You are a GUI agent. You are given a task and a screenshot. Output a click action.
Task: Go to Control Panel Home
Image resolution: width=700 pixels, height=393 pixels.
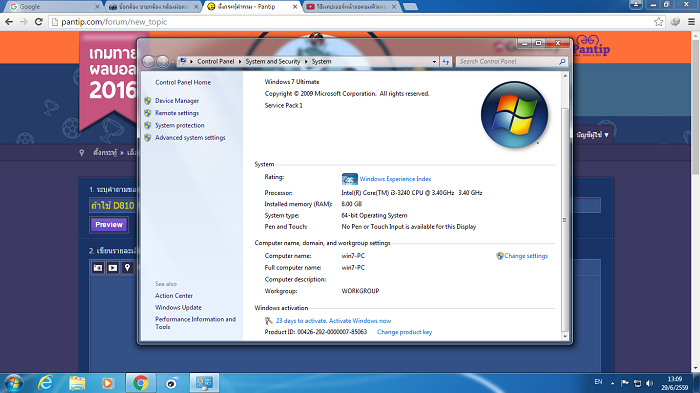[x=183, y=82]
